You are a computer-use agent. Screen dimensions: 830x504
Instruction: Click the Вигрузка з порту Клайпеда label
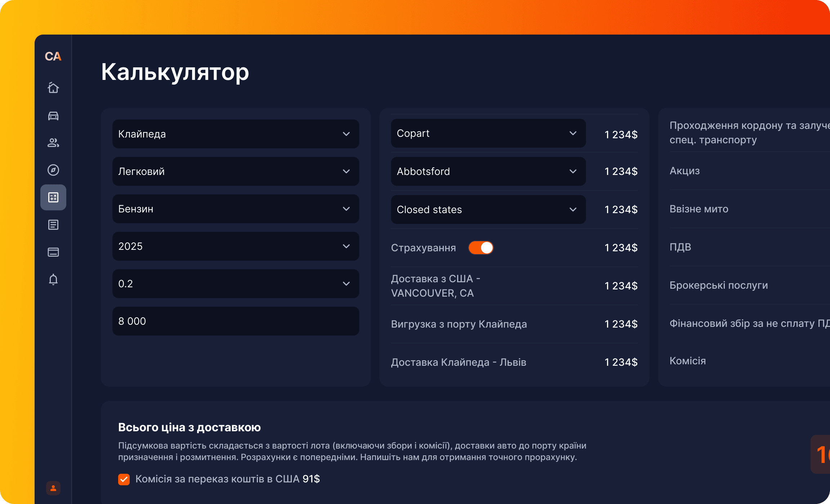(x=459, y=324)
